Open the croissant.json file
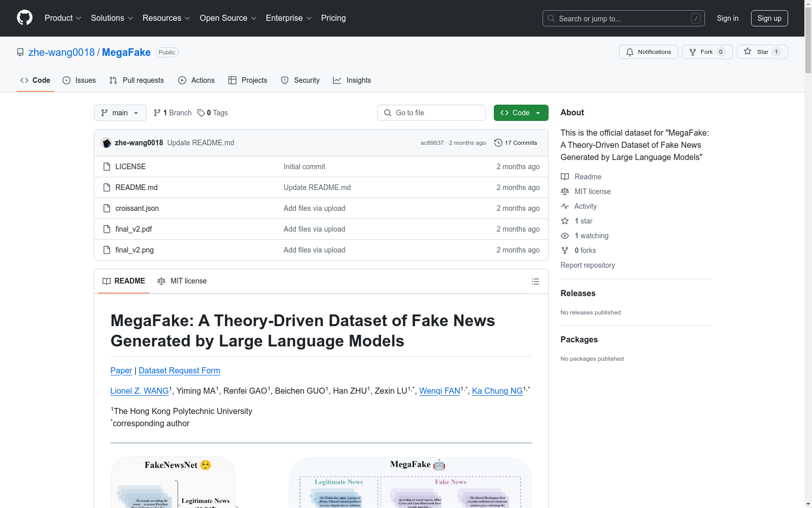 pyautogui.click(x=137, y=208)
